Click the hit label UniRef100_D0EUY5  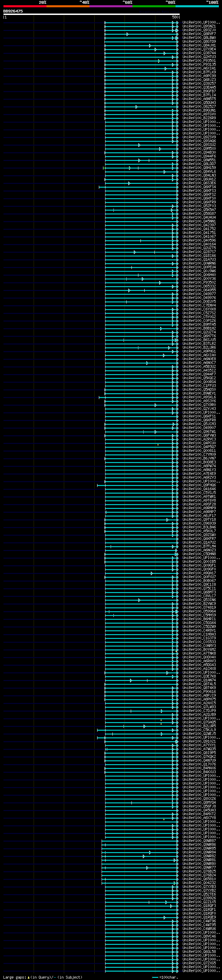(199, 302)
